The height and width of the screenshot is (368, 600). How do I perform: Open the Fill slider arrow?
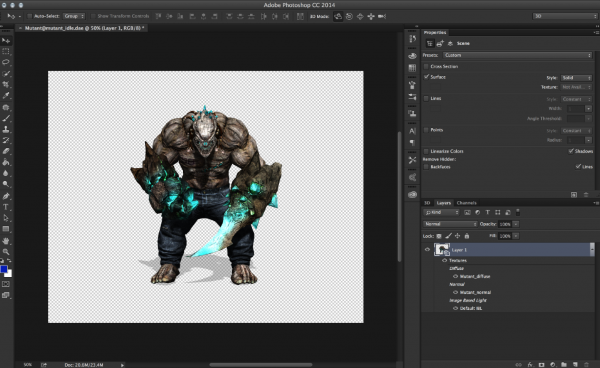pyautogui.click(x=516, y=236)
